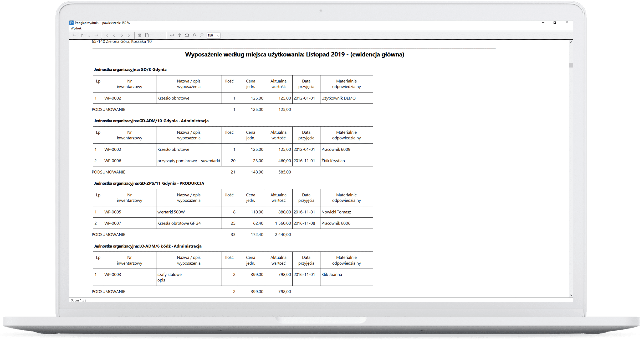This screenshot has width=644, height=350.
Task: Click heading 'GD-ADM/10 Gdynia - Administracja'
Action: click(174, 121)
